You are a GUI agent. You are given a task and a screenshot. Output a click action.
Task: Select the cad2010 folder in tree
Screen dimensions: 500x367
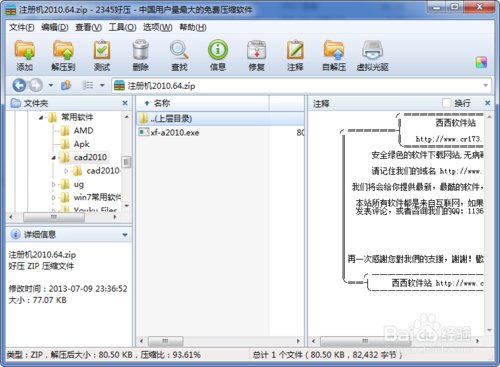90,157
